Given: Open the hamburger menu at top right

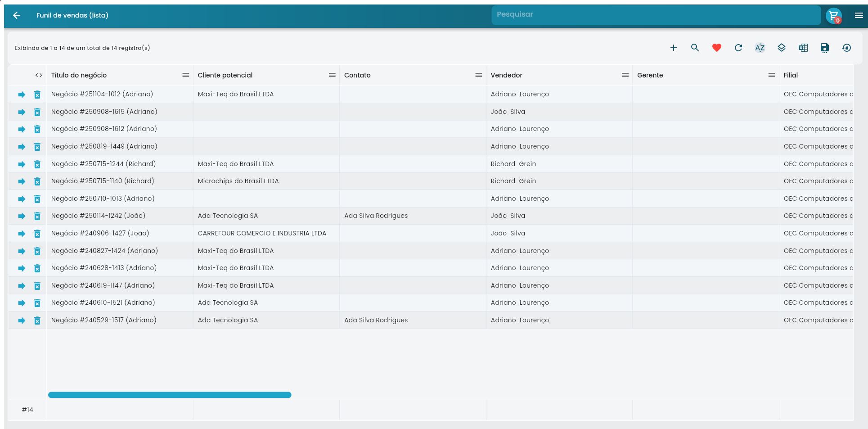Looking at the screenshot, I should [x=859, y=14].
